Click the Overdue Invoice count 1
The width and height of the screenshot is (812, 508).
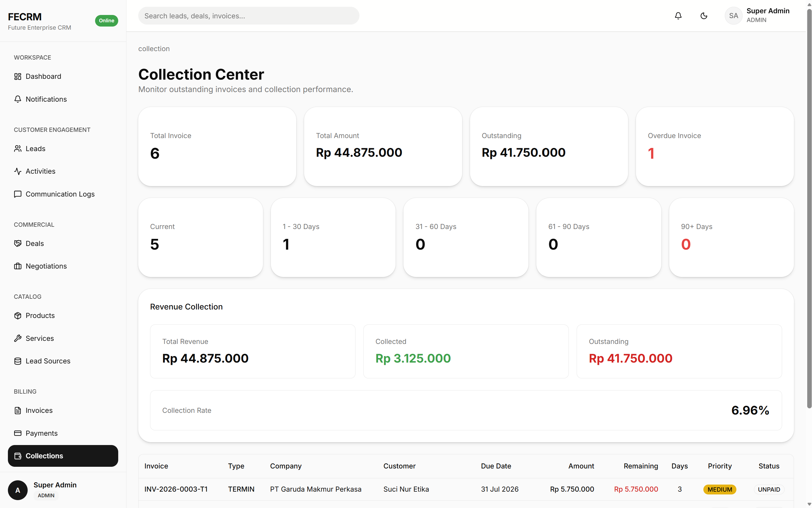[651, 153]
